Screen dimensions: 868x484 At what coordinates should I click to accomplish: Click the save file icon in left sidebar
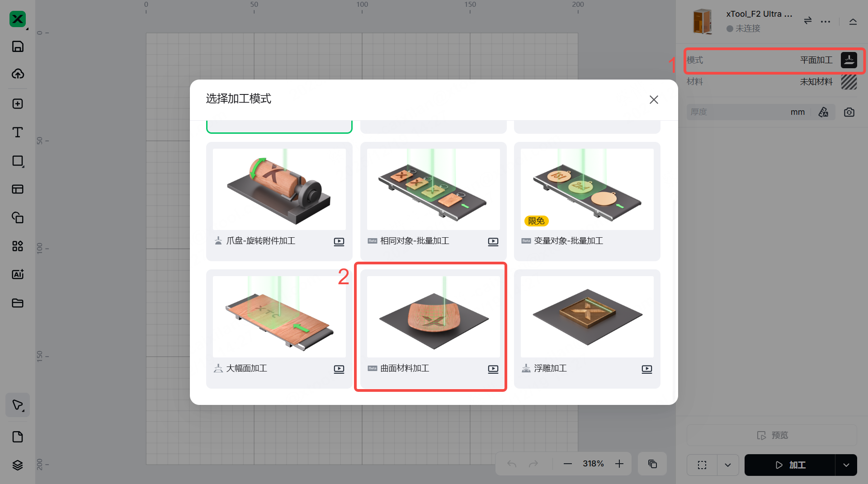(18, 47)
